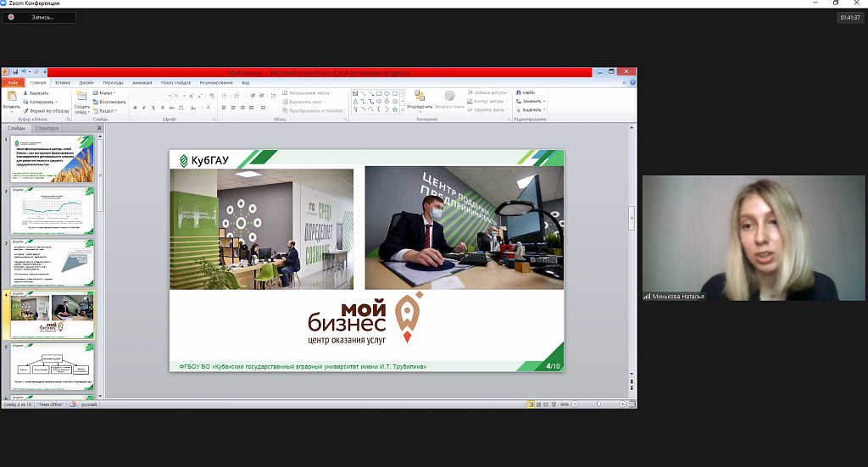
Task: Click the русский language indicator in status bar
Action: pos(88,404)
